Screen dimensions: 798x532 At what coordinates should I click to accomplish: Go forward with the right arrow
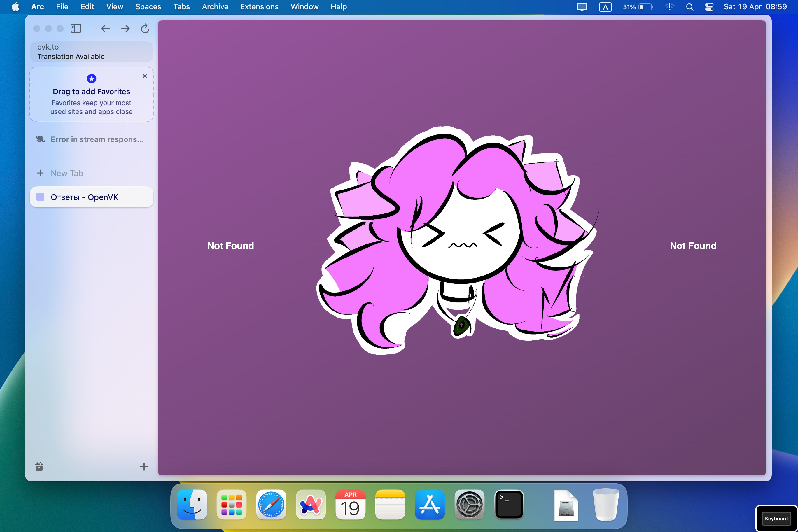pyautogui.click(x=125, y=29)
